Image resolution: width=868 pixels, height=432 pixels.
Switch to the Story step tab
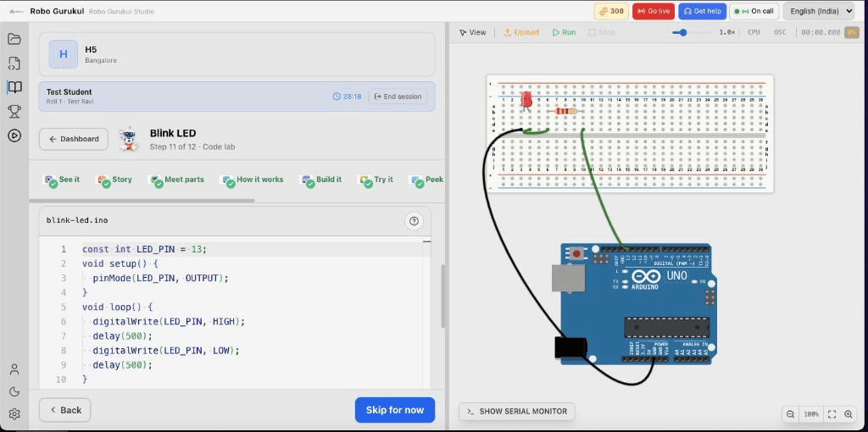[114, 180]
